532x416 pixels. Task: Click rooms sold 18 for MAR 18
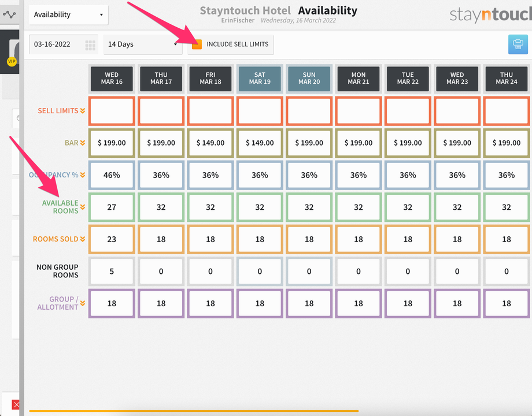[x=210, y=239]
